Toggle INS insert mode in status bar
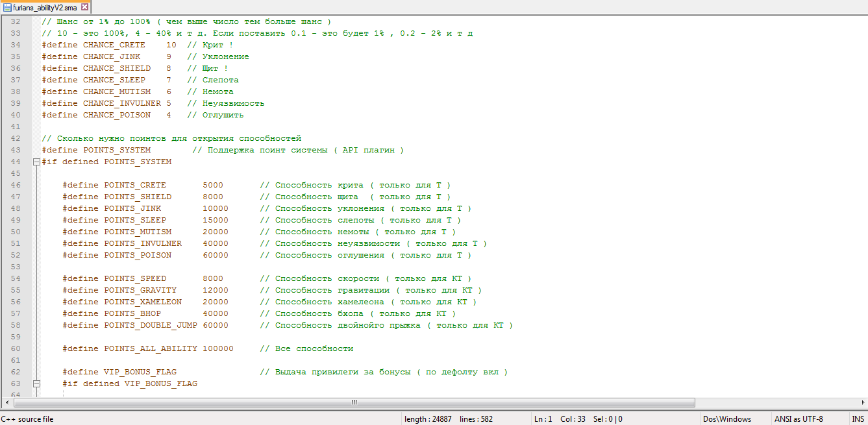The height and width of the screenshot is (425, 868). point(858,419)
